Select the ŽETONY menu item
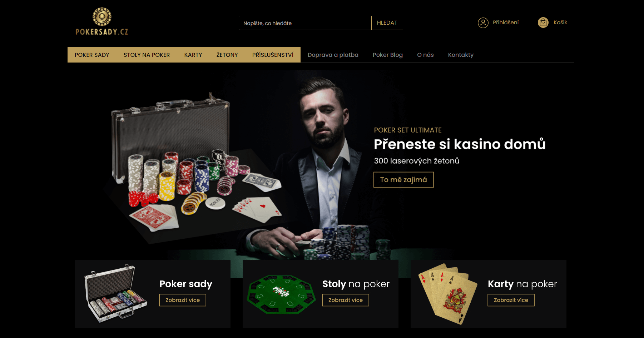The image size is (644, 338). pos(227,55)
